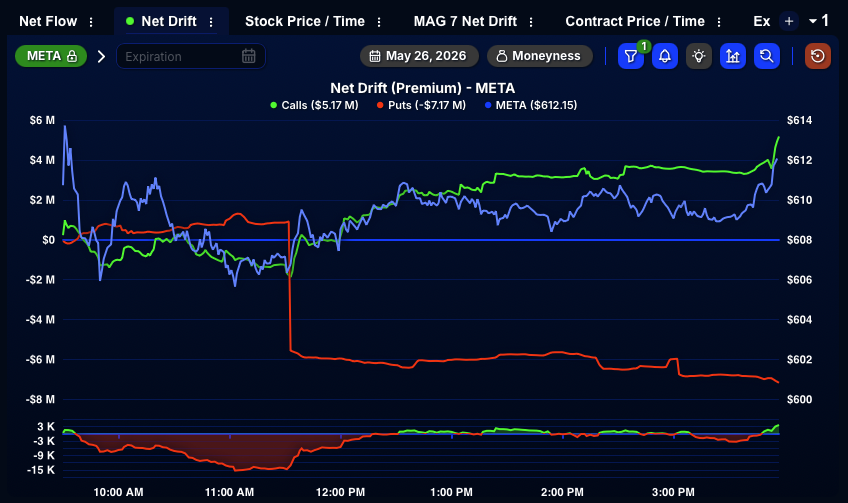Open the partially visible Ex tab
The image size is (848, 503).
click(x=761, y=22)
